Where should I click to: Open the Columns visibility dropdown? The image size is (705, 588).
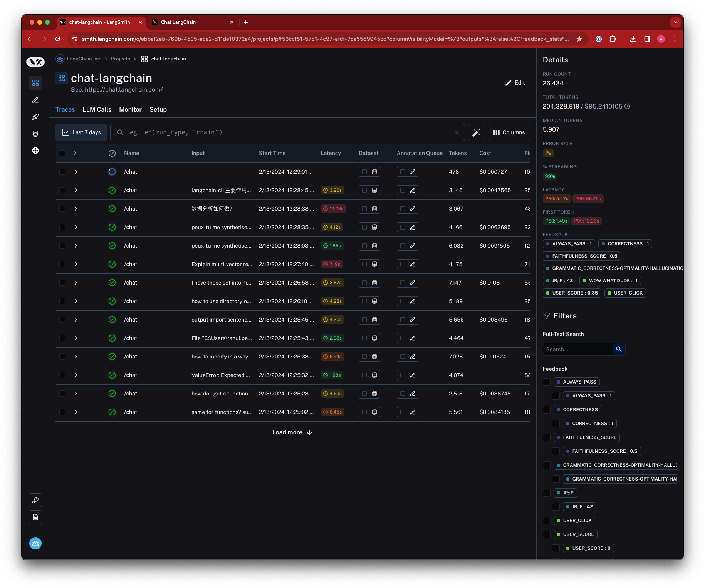point(509,132)
